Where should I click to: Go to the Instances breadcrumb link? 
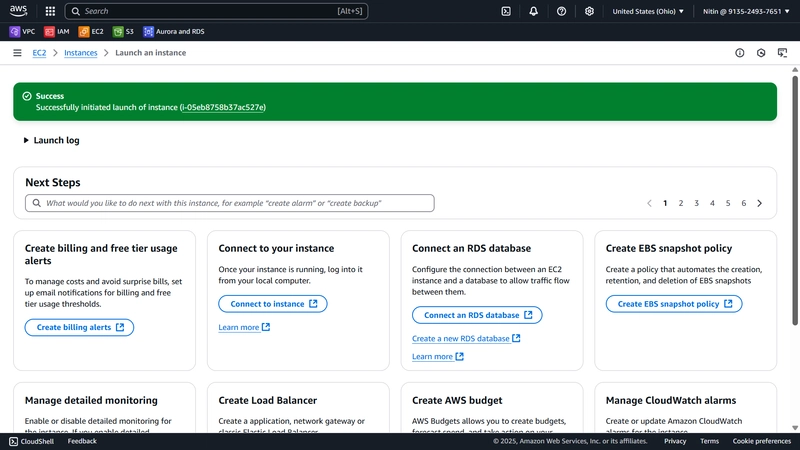coord(81,53)
